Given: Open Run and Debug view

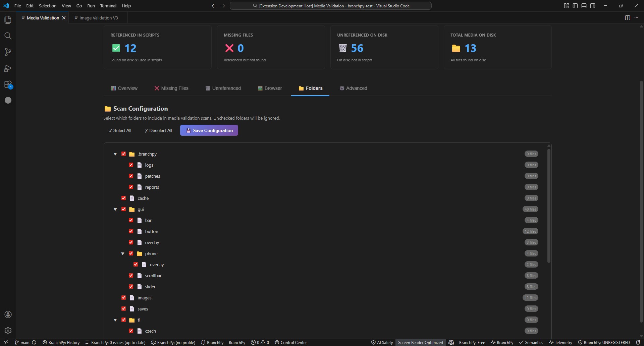Looking at the screenshot, I should point(8,68).
